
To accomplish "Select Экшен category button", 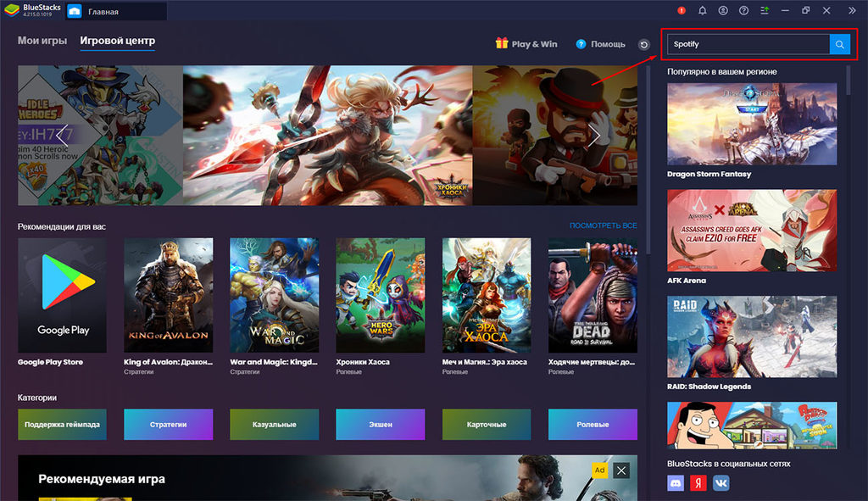I will click(x=381, y=425).
